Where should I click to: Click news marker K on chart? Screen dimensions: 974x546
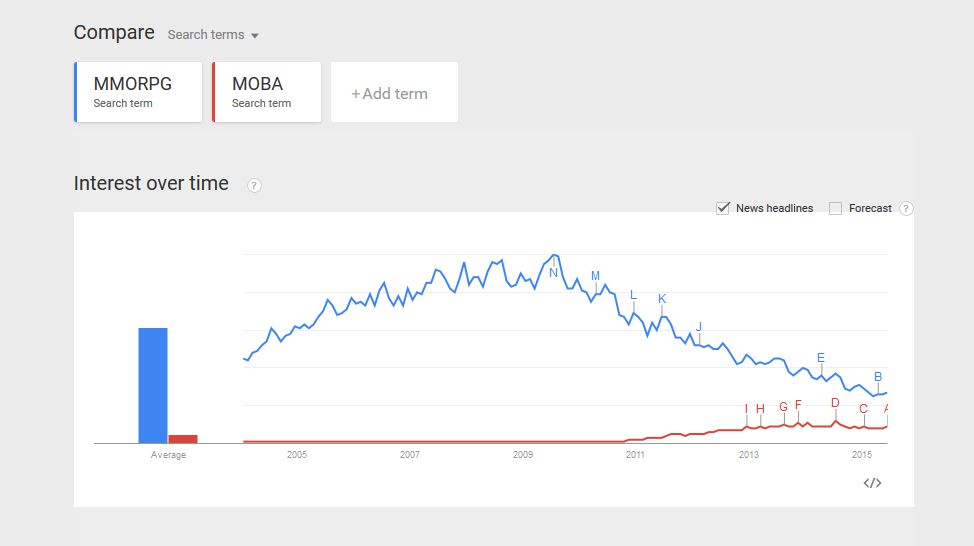662,298
